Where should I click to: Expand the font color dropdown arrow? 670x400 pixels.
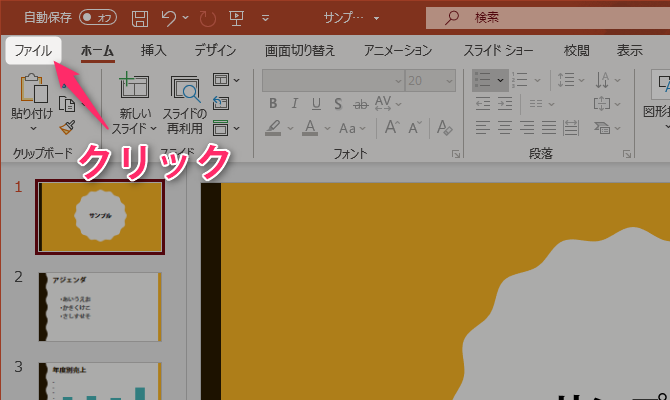tap(327, 128)
